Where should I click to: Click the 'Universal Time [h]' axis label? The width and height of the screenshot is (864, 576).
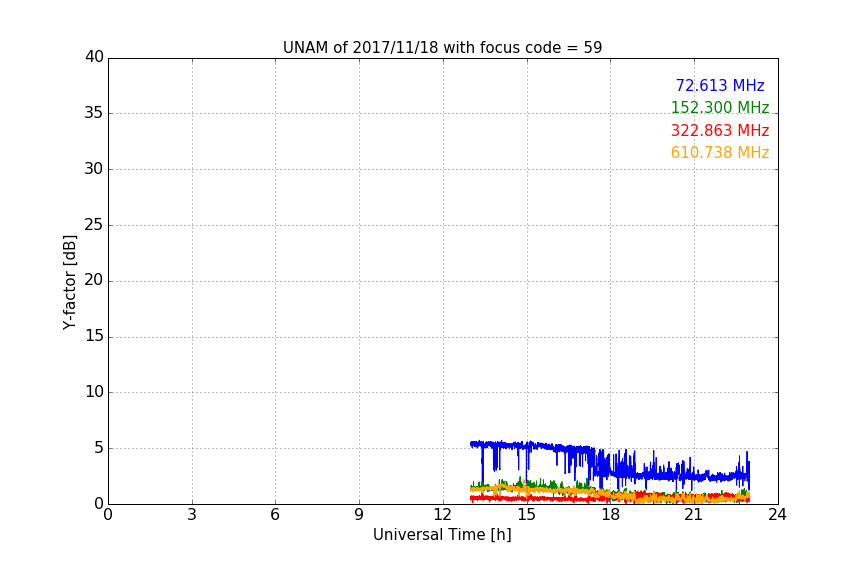pos(442,535)
